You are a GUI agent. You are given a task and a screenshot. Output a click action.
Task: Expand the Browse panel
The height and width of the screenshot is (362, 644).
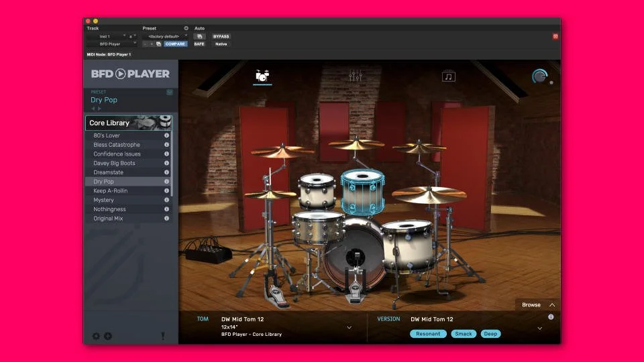(x=537, y=305)
